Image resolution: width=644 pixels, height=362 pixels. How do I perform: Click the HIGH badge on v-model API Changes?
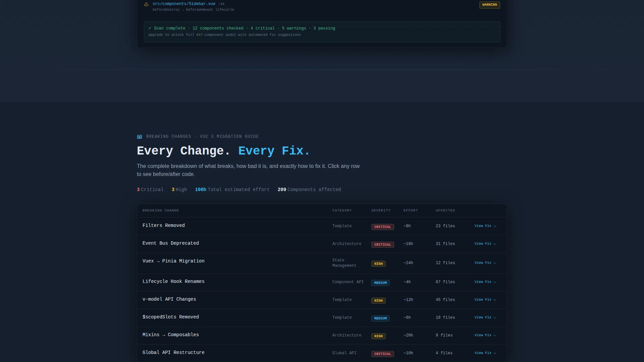pos(378,301)
